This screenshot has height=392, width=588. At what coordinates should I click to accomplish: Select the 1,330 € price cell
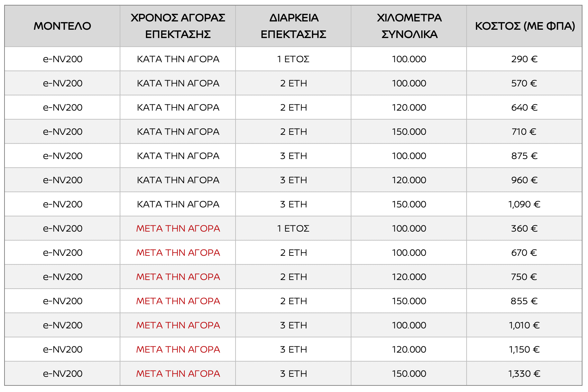(524, 374)
